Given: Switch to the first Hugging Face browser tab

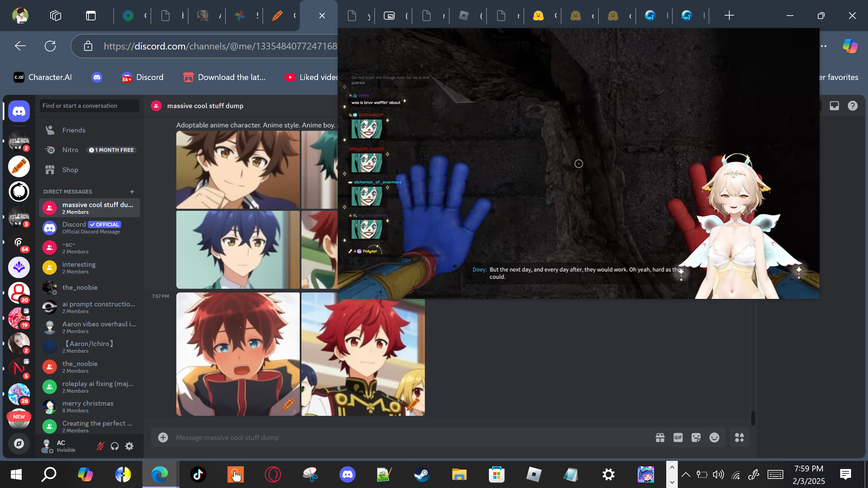Looking at the screenshot, I should point(542,16).
